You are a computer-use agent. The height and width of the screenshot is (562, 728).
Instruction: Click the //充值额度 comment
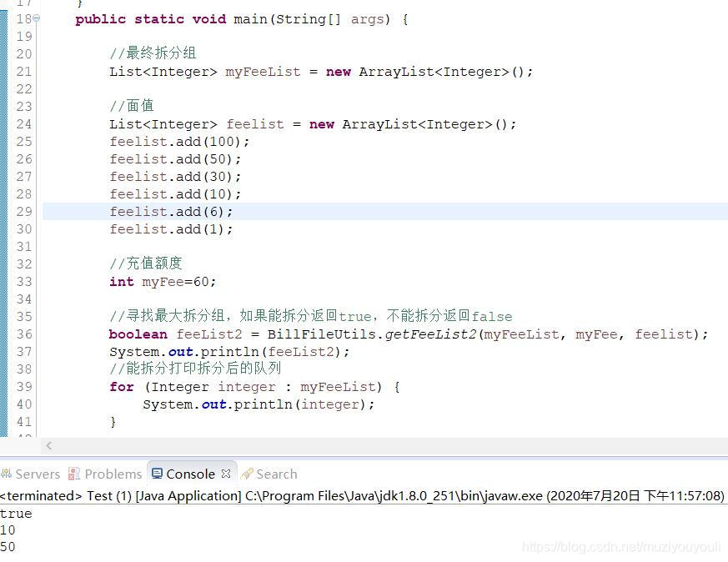146,263
